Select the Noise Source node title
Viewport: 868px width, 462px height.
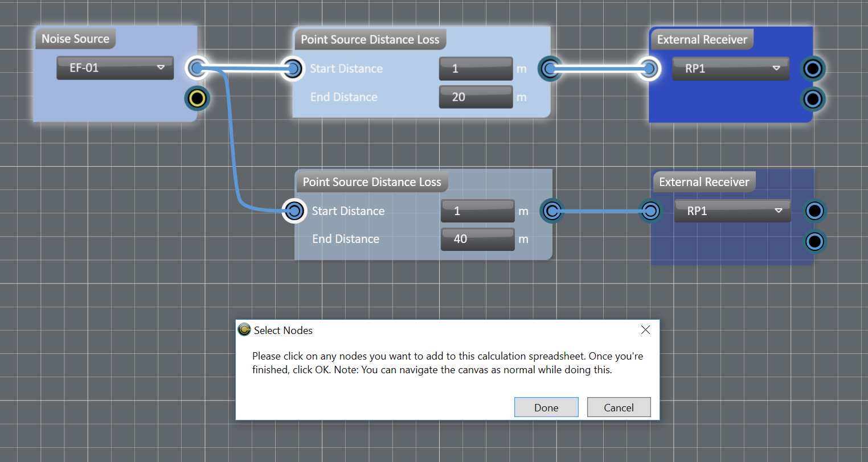(75, 39)
